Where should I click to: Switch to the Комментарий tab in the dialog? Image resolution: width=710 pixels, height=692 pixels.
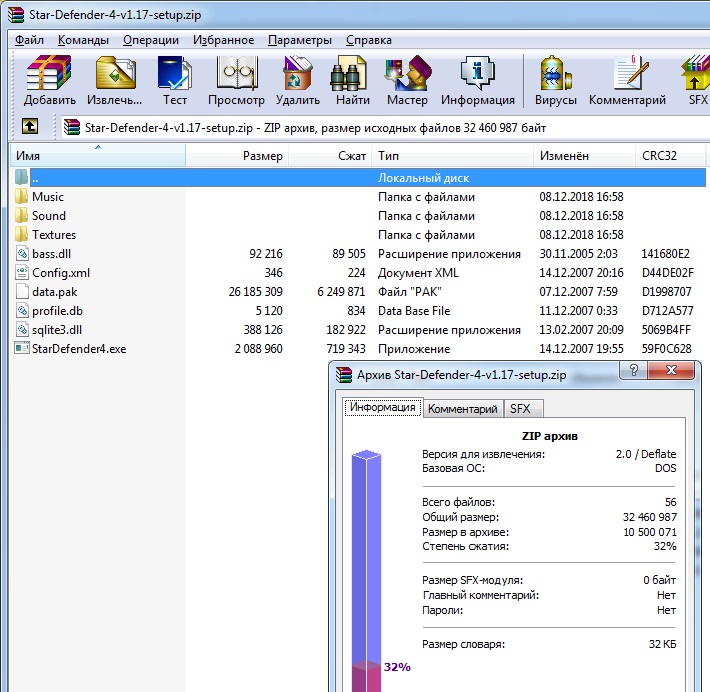[462, 408]
